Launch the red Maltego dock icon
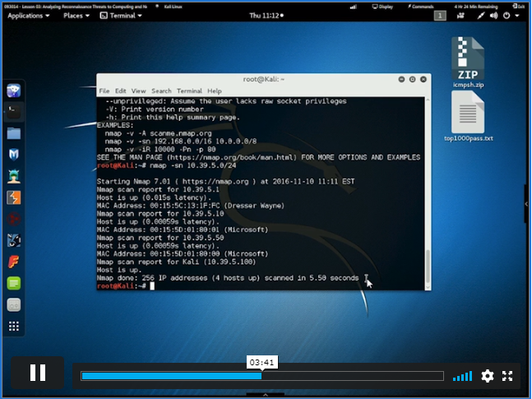 [14, 219]
